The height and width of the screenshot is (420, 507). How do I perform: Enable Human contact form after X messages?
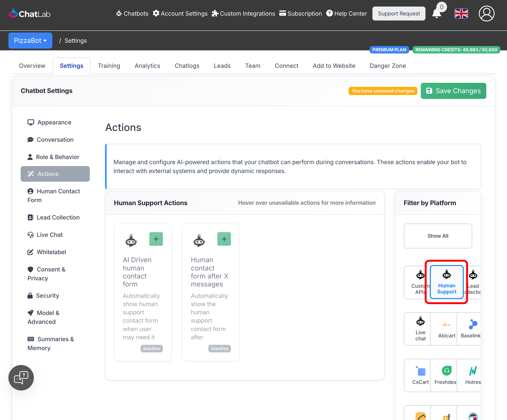(224, 239)
